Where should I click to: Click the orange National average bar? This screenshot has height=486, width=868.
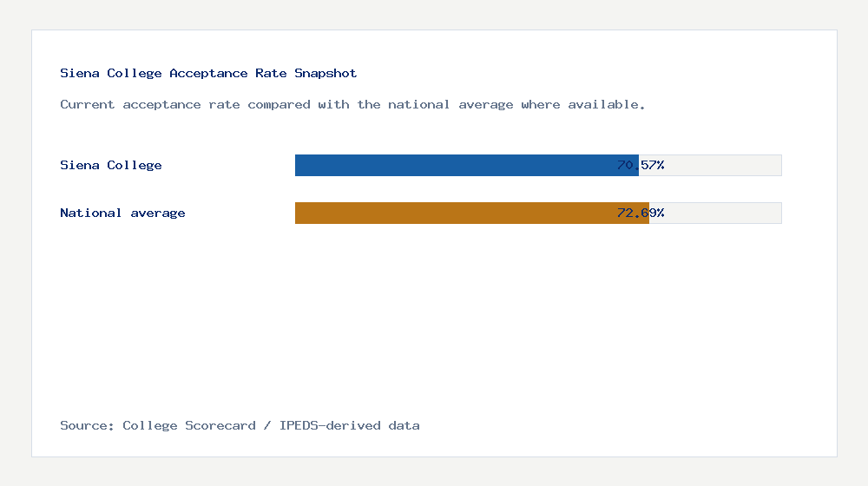[471, 213]
